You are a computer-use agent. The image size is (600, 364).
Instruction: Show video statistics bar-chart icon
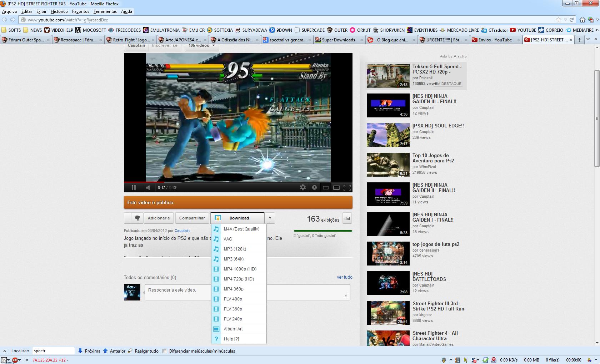347,218
